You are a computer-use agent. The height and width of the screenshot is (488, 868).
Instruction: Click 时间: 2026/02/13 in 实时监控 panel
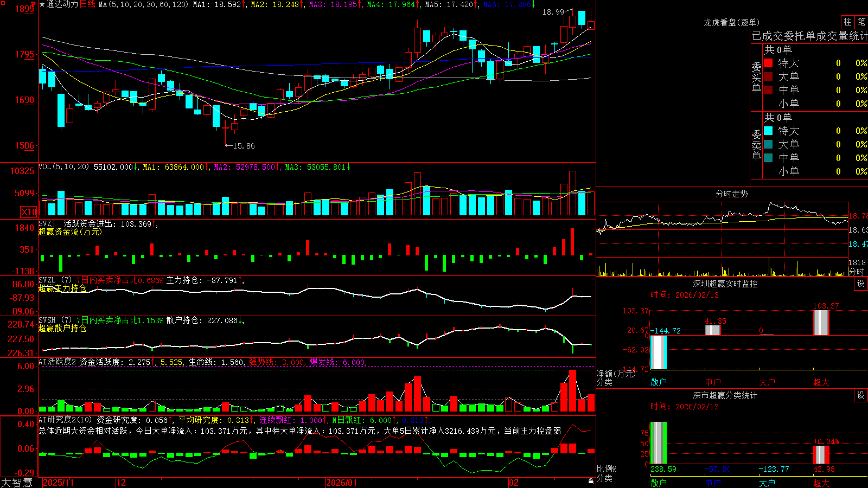coord(685,295)
